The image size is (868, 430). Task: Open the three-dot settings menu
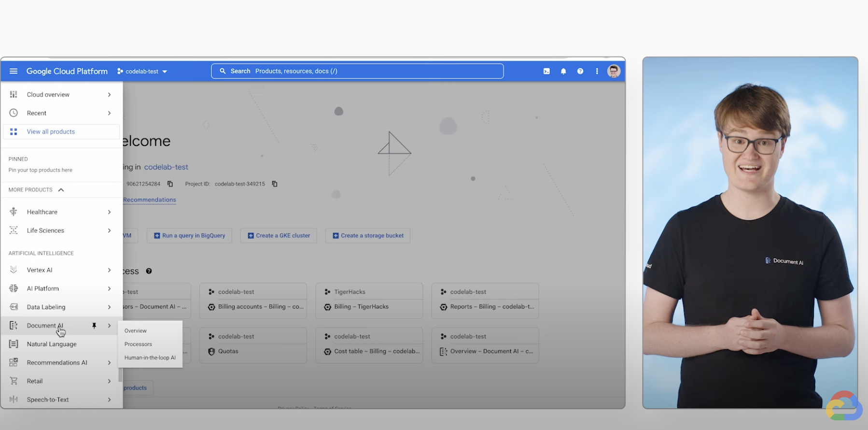(x=597, y=71)
